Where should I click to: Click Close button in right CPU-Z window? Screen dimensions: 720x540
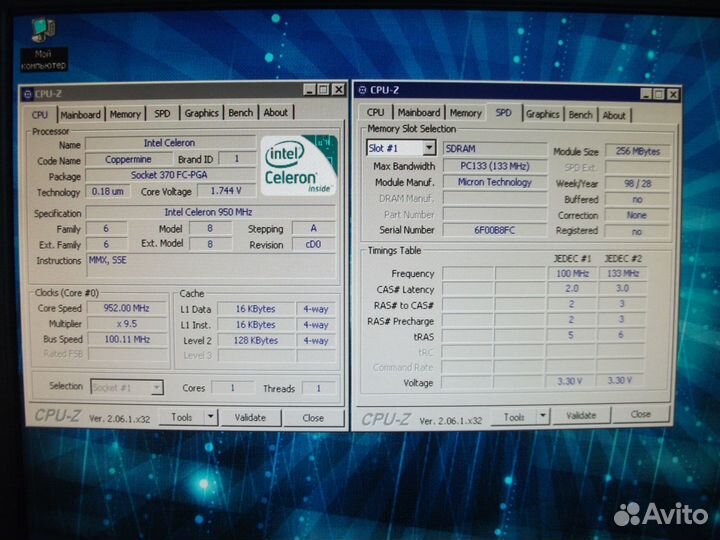click(641, 414)
